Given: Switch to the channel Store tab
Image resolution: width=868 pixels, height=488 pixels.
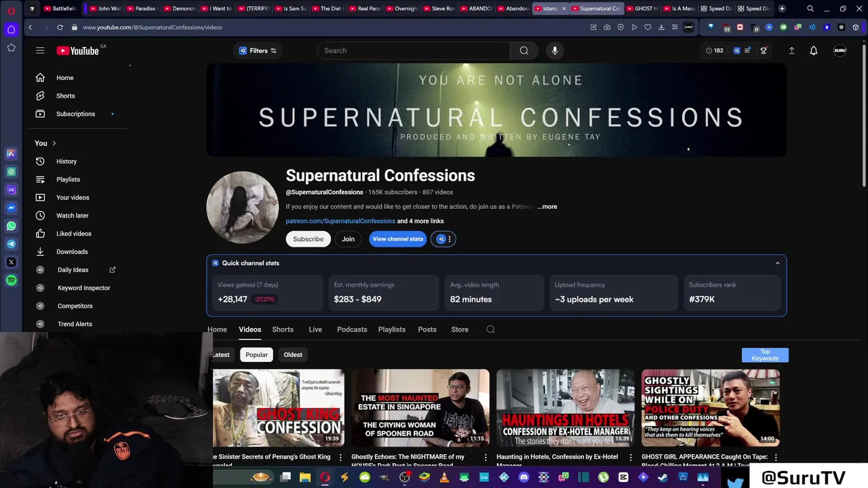Looking at the screenshot, I should (460, 329).
